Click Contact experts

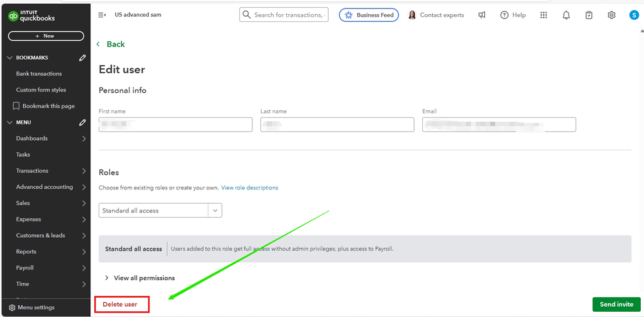pos(436,15)
